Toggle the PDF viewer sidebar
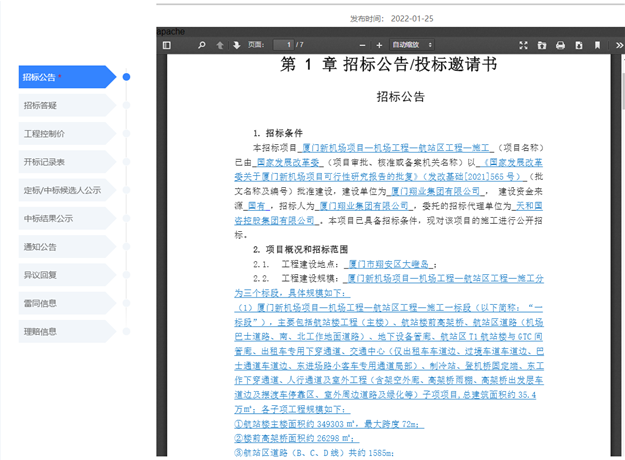Viewport: 625px width, 460px height. coord(167,45)
